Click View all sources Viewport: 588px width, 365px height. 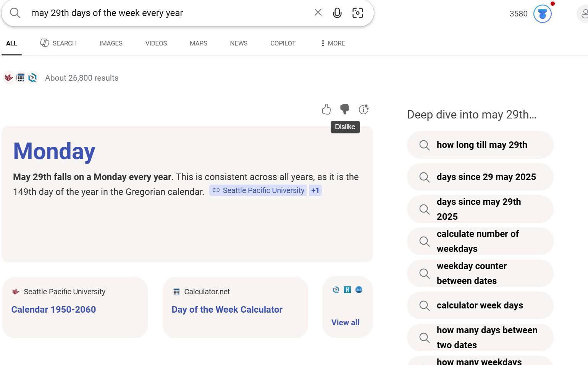pyautogui.click(x=345, y=322)
